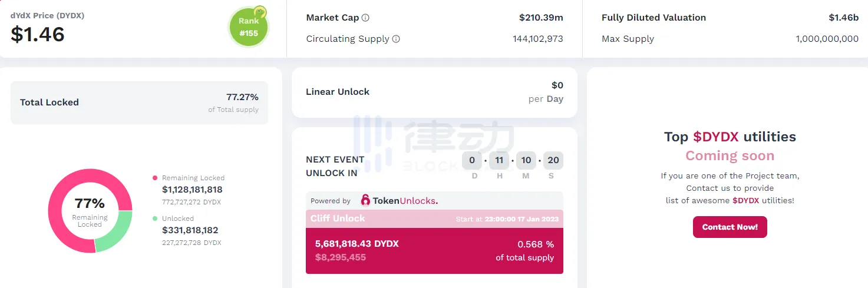Screen dimensions: 868x288
Task: Click the green Unlocked legend dot
Action: pyautogui.click(x=155, y=219)
